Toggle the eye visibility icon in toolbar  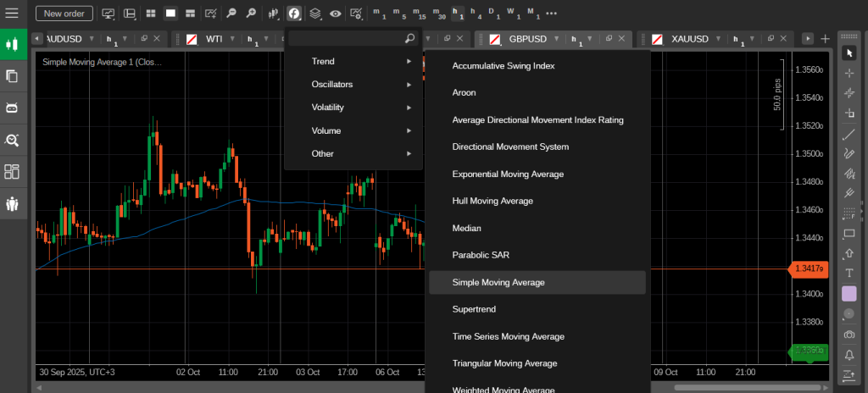point(337,14)
